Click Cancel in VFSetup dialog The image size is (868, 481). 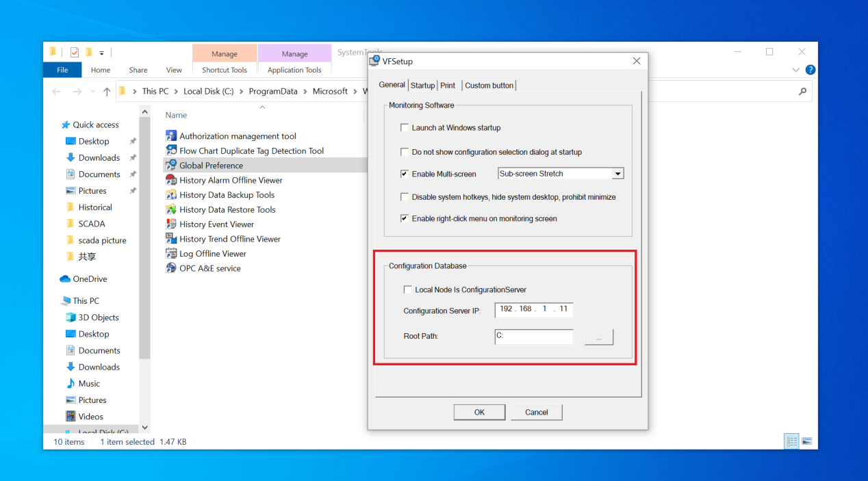537,412
